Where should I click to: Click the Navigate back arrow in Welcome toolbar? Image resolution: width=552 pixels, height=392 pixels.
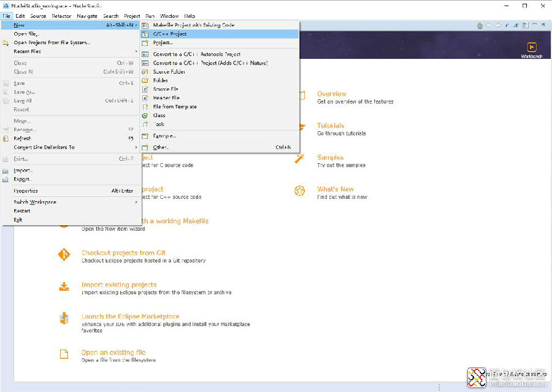pos(489,25)
